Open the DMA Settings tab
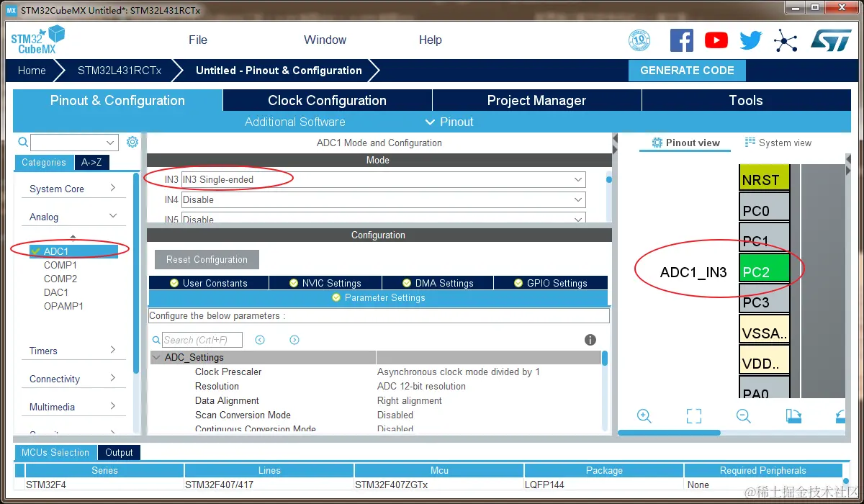The height and width of the screenshot is (504, 864). point(438,283)
